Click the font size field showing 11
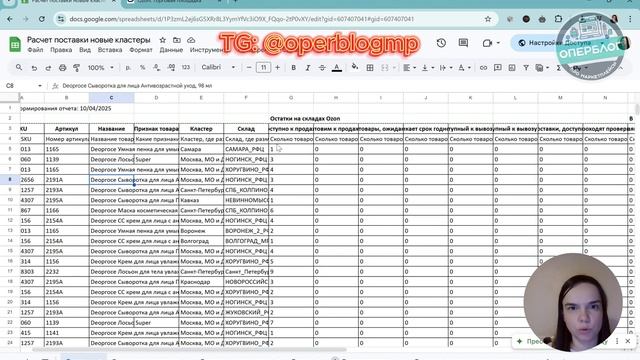 coord(263,67)
